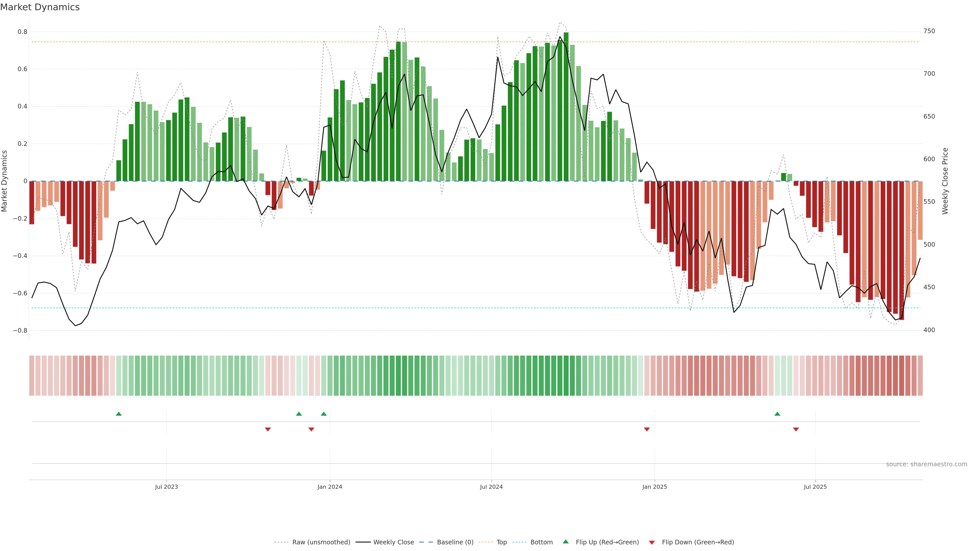Toggle Baseline (0) legend entry
This screenshot has height=551, width=980.
pyautogui.click(x=455, y=542)
